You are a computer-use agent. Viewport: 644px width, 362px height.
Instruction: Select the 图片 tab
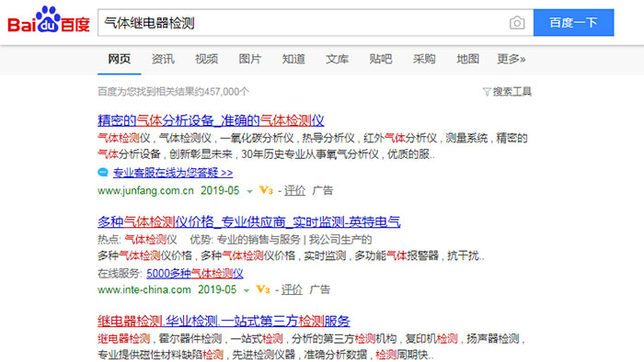coord(249,59)
